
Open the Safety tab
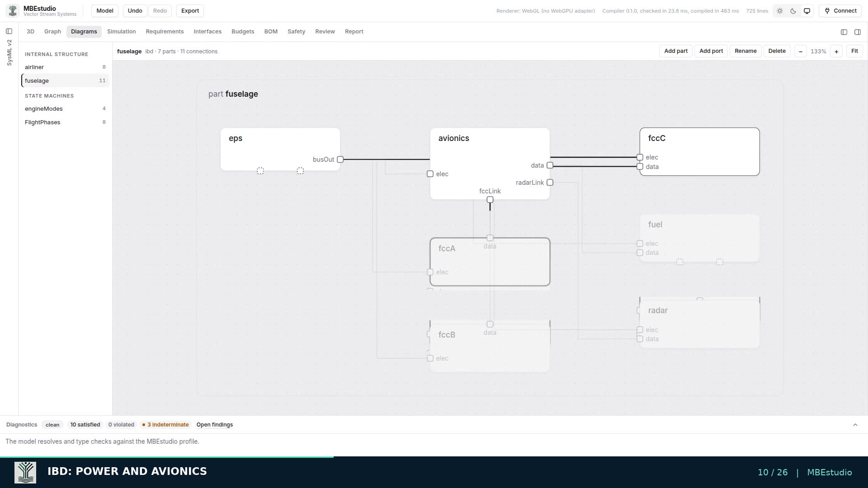296,32
